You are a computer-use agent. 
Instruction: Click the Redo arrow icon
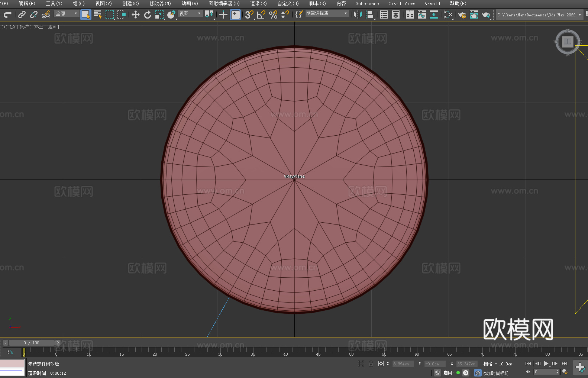[x=7, y=14]
